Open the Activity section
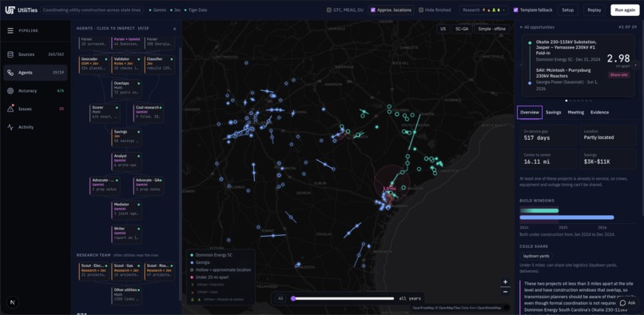 click(35, 127)
